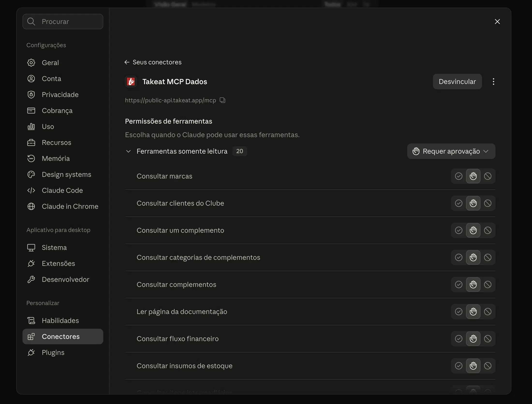Open Recursos settings
Image resolution: width=532 pixels, height=404 pixels.
(63, 142)
